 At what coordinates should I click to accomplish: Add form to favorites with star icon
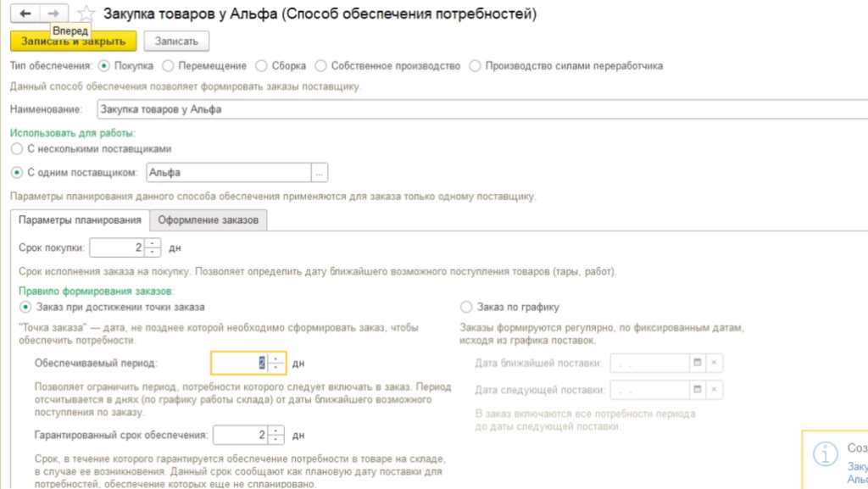coord(86,14)
